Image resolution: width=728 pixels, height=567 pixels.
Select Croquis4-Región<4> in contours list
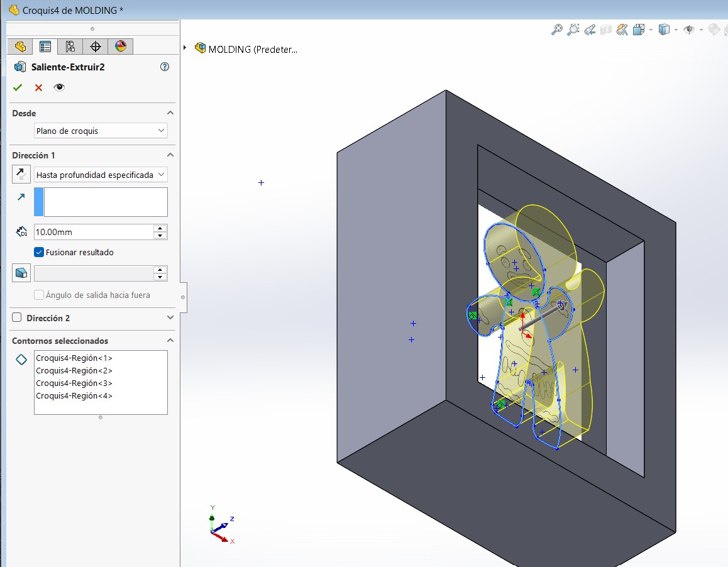(74, 395)
